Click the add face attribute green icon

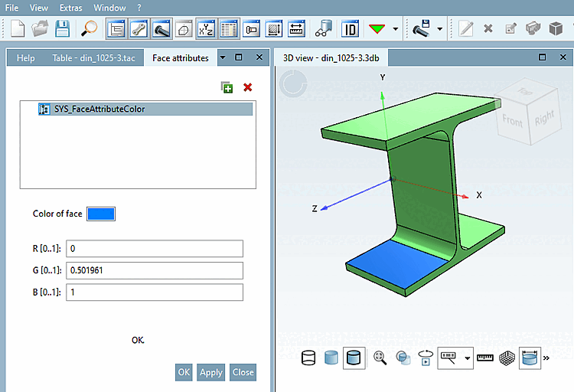click(x=227, y=87)
